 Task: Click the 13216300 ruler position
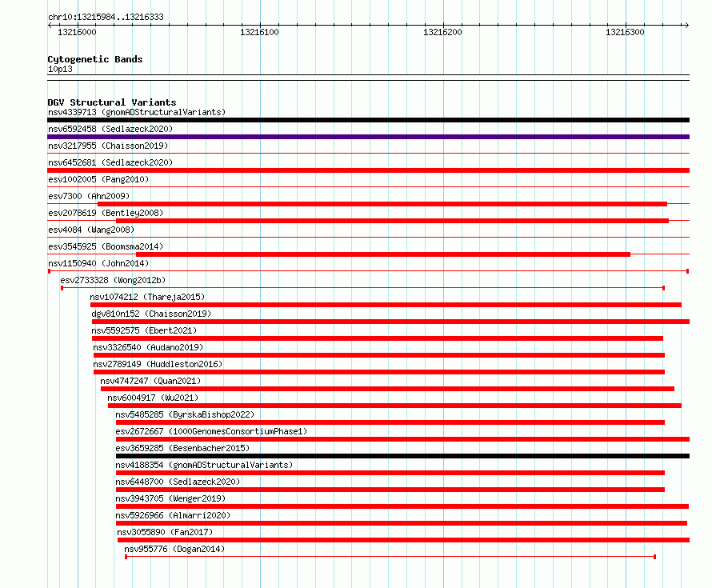625,32
